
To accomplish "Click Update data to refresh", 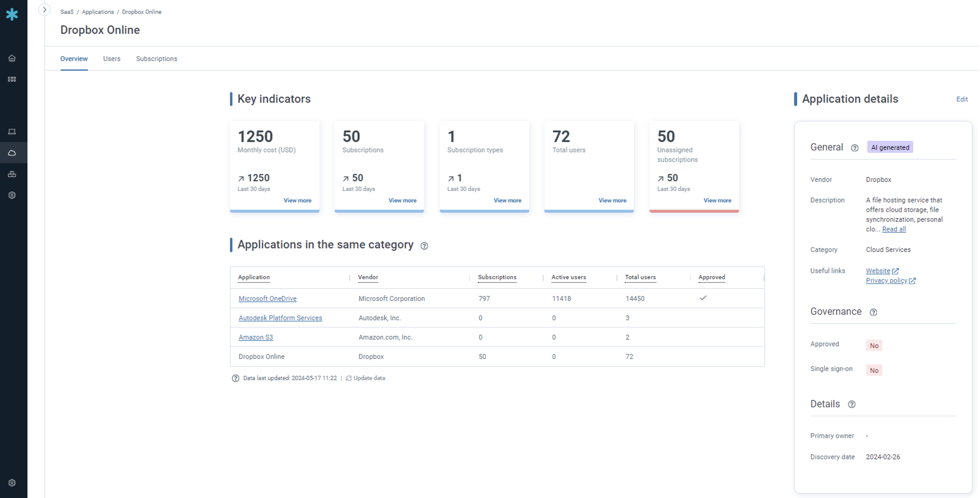I will pos(369,378).
